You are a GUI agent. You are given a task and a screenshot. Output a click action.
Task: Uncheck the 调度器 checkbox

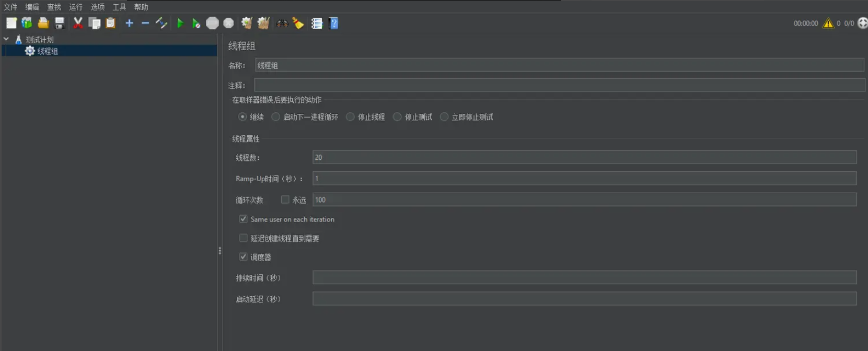[x=243, y=256]
